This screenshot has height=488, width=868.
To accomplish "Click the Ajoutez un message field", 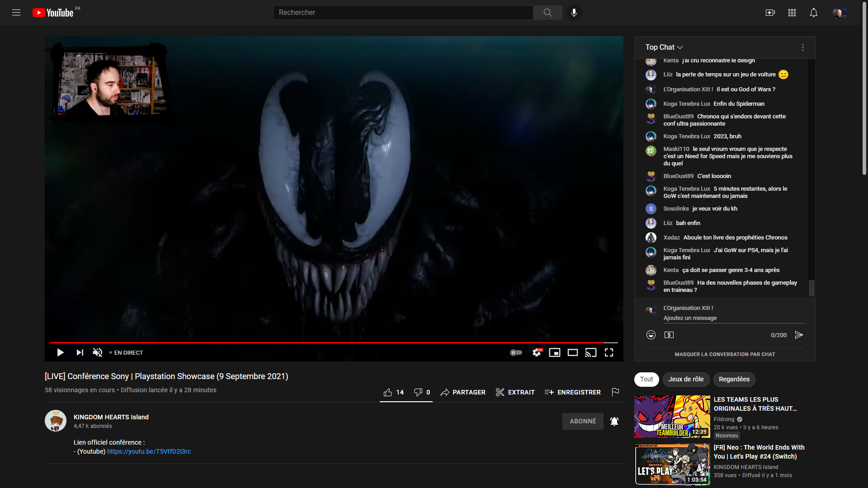I will [x=734, y=318].
